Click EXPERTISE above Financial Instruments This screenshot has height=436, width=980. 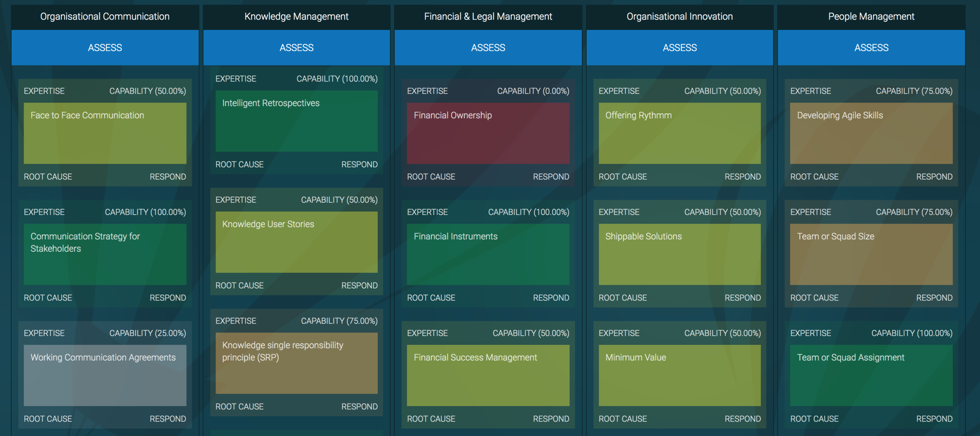(427, 212)
